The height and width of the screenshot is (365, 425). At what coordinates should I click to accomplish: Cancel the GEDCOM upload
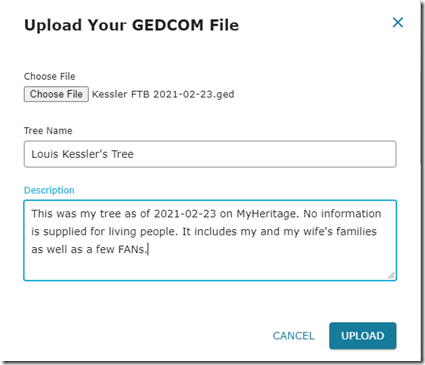[293, 336]
